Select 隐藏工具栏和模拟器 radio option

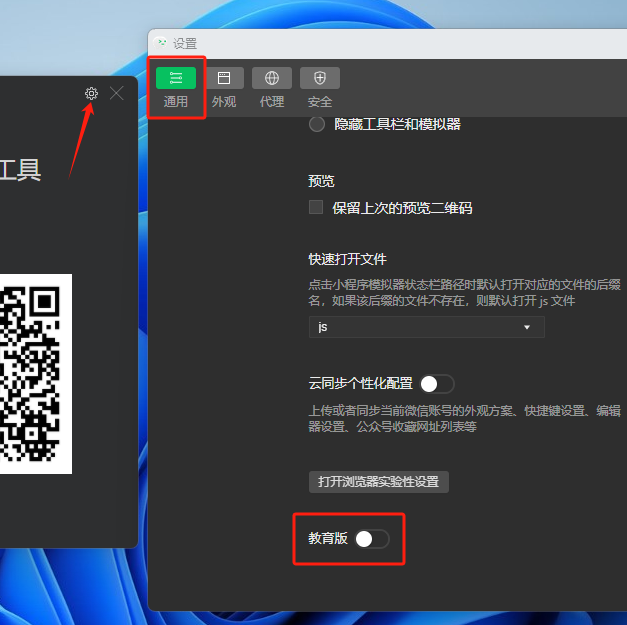(317, 124)
